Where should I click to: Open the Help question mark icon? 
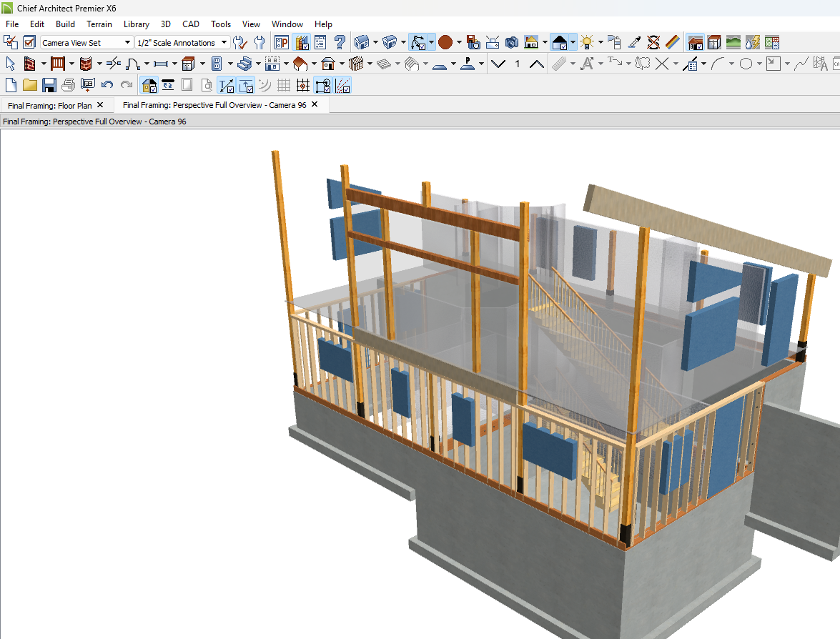point(340,42)
